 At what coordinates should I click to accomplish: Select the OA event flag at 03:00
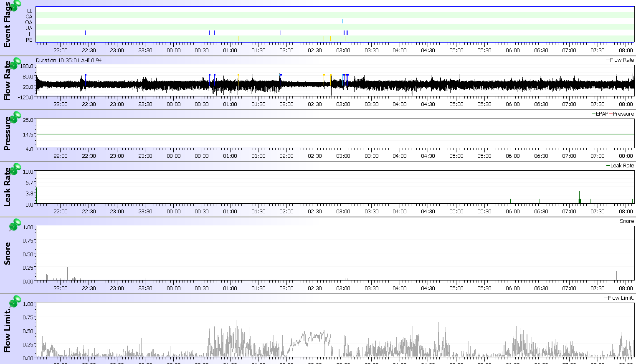[342, 21]
